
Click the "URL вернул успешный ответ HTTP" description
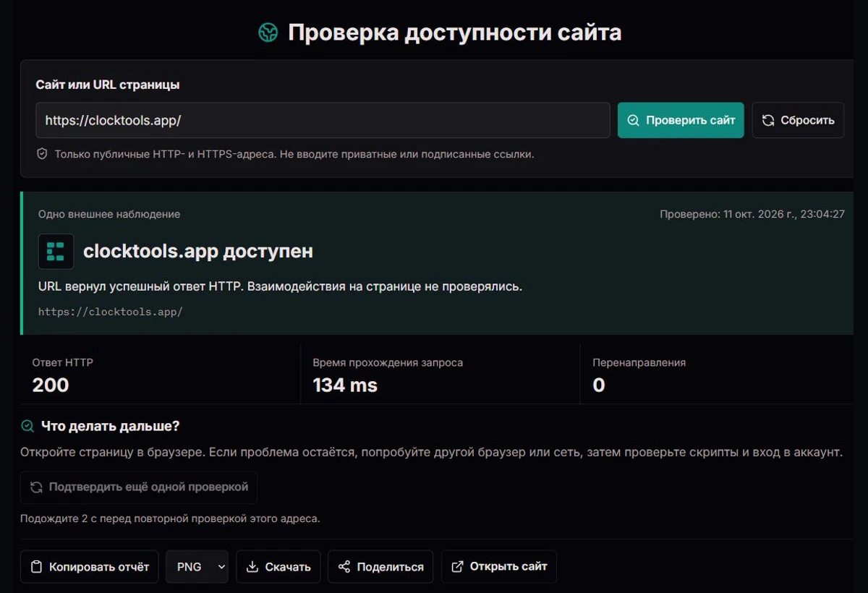(x=280, y=286)
